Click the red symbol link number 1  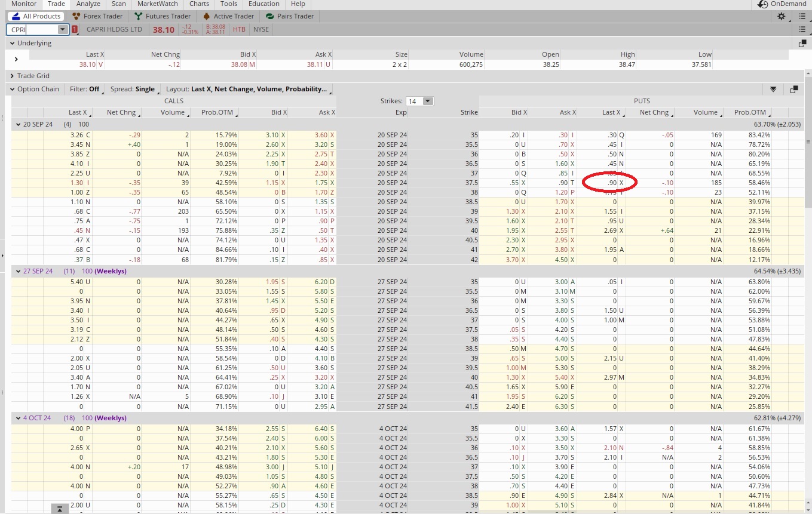tap(75, 29)
